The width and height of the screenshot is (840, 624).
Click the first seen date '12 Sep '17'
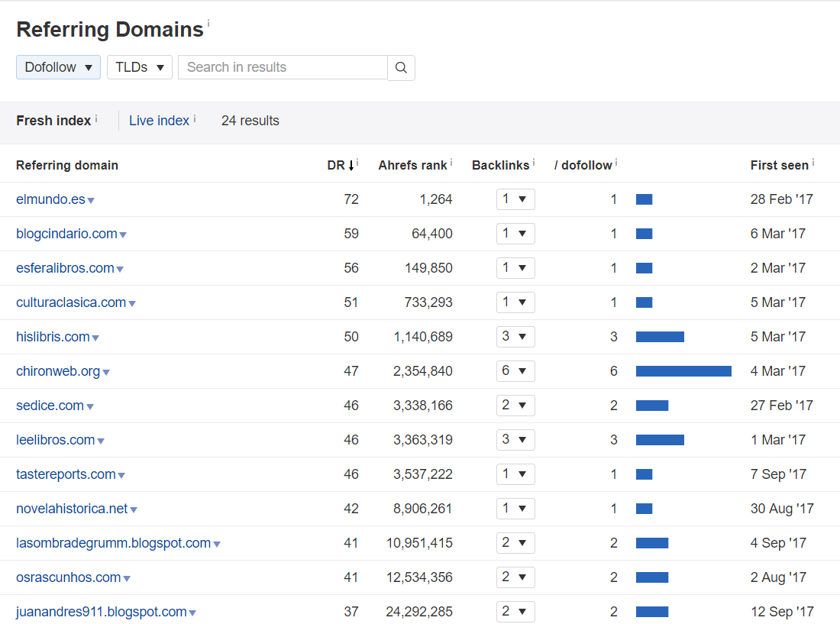point(782,611)
